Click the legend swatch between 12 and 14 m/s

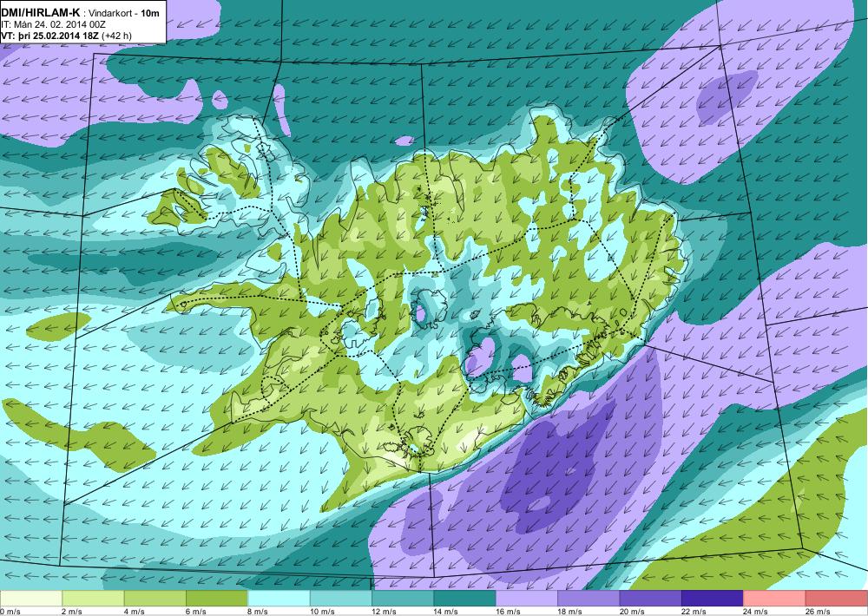point(403,599)
